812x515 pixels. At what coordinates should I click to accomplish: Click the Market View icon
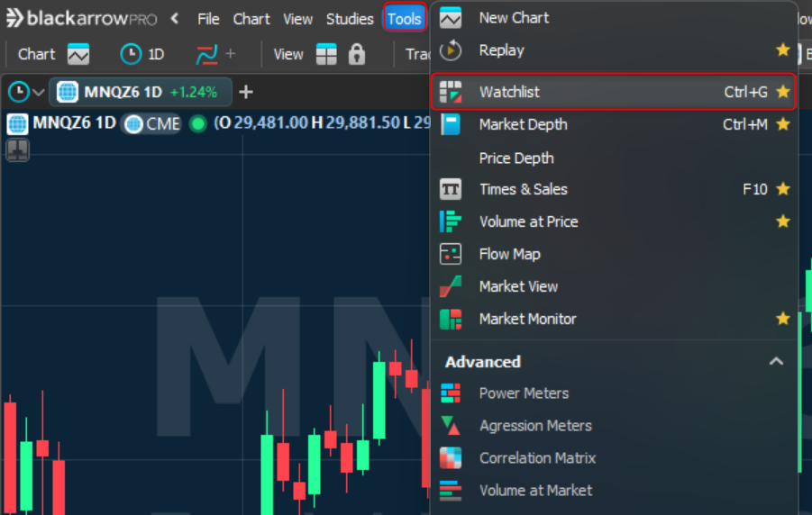450,286
